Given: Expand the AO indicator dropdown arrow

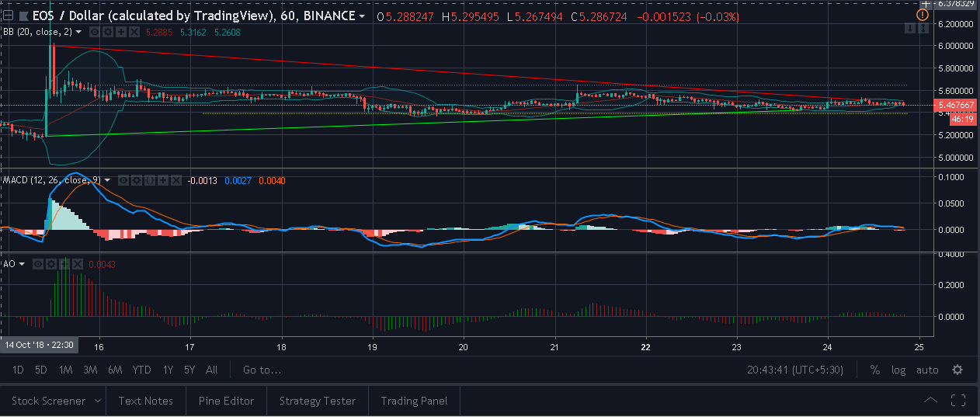Looking at the screenshot, I should coord(22,264).
